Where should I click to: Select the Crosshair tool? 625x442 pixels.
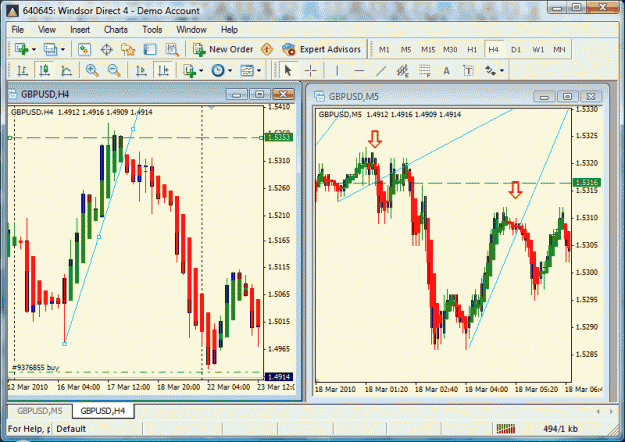pyautogui.click(x=310, y=71)
